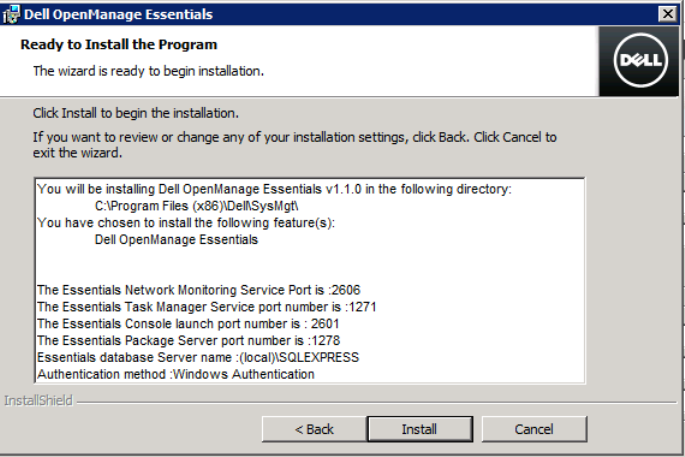Click the v1.1.0 installing summary line
685x457 pixels.
click(274, 189)
